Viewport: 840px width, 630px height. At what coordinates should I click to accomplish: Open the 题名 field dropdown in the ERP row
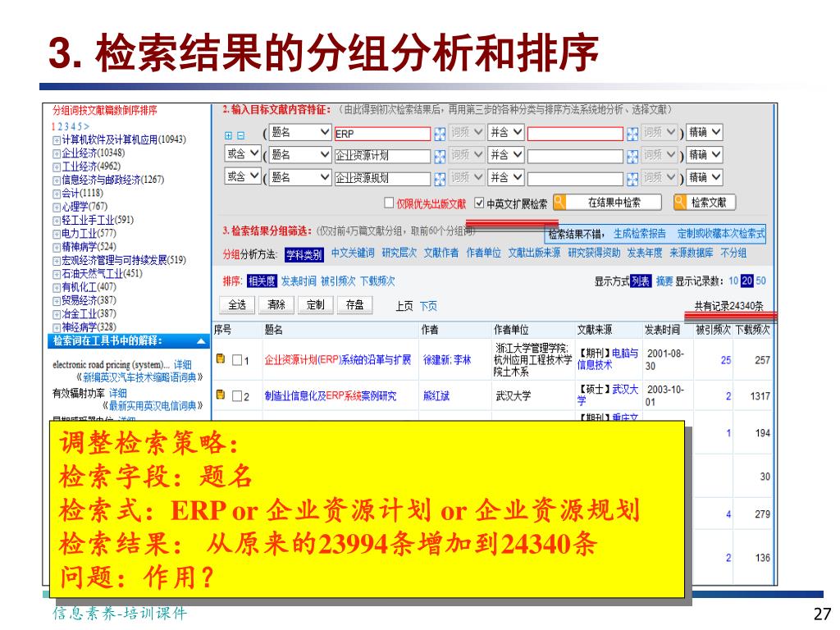click(299, 132)
